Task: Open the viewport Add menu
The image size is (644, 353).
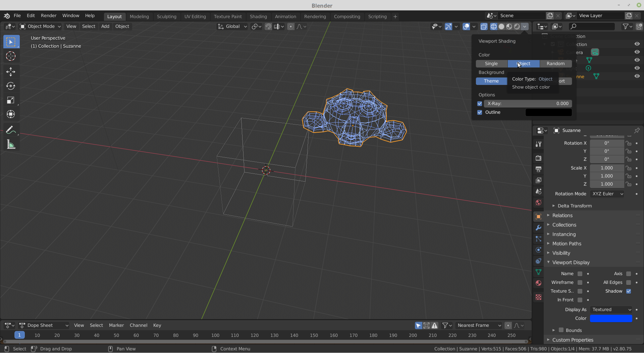Action: [x=105, y=27]
